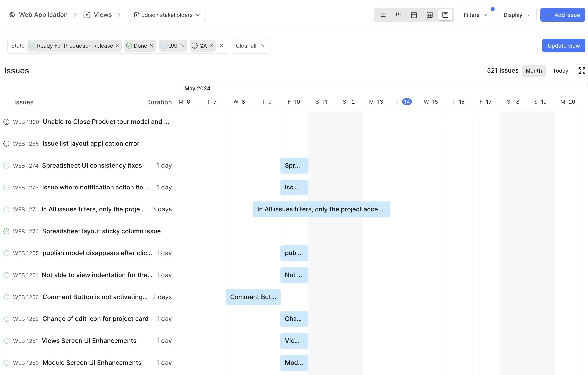Click the WEB 1271 timeline bar

coord(321,209)
